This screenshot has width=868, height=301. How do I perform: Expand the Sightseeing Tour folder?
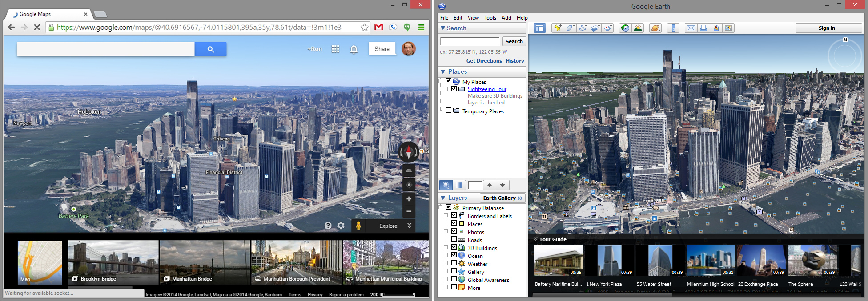[446, 89]
